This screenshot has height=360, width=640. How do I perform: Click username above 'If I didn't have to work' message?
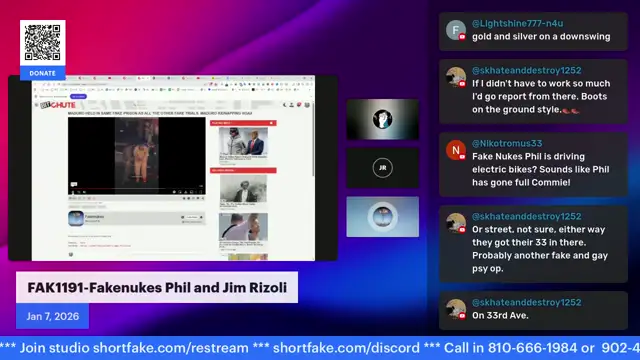pos(527,70)
